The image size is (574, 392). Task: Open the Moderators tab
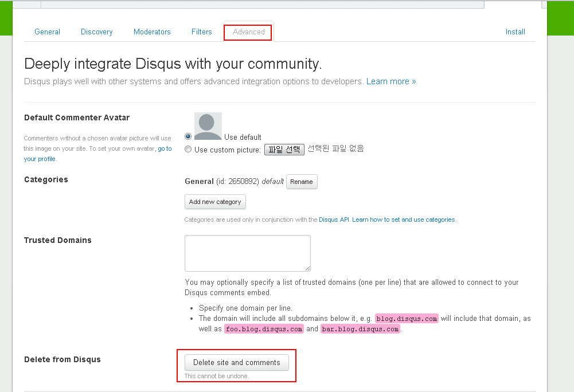pyautogui.click(x=152, y=32)
